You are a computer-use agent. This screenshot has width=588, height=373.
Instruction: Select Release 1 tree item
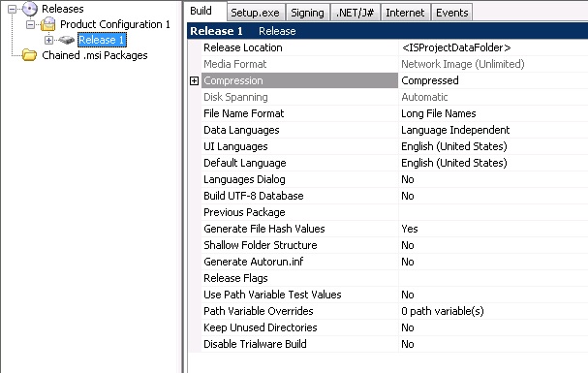(102, 40)
